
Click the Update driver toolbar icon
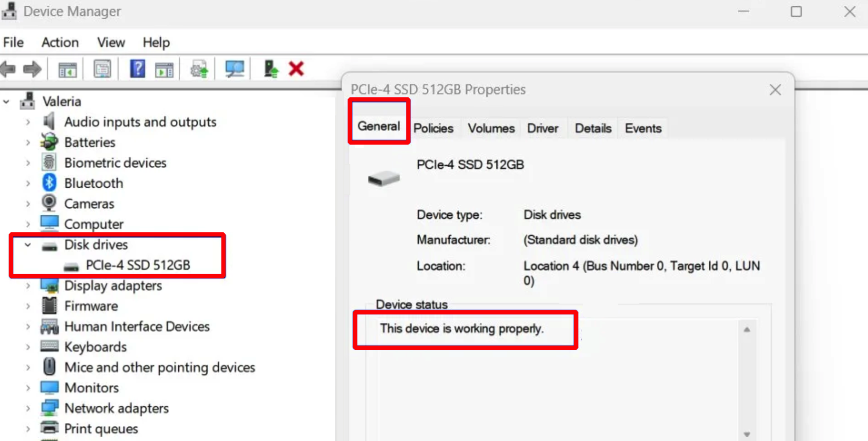[199, 69]
